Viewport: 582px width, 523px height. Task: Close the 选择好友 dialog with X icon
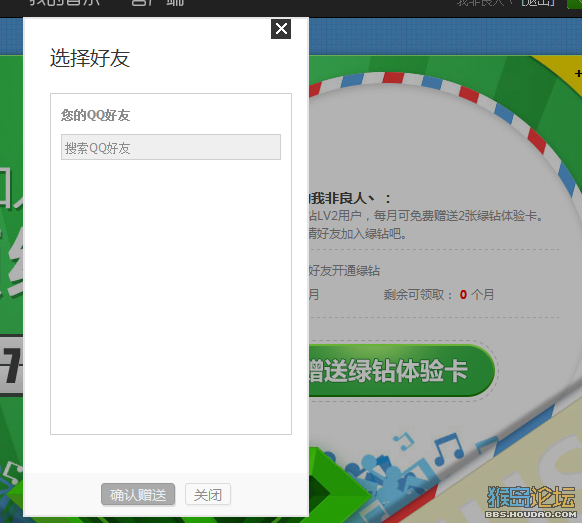click(281, 29)
